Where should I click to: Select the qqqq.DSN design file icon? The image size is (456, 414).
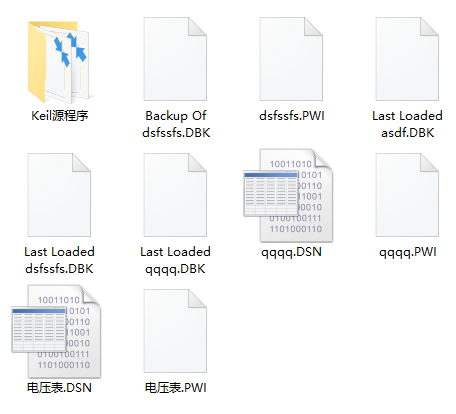[288, 196]
